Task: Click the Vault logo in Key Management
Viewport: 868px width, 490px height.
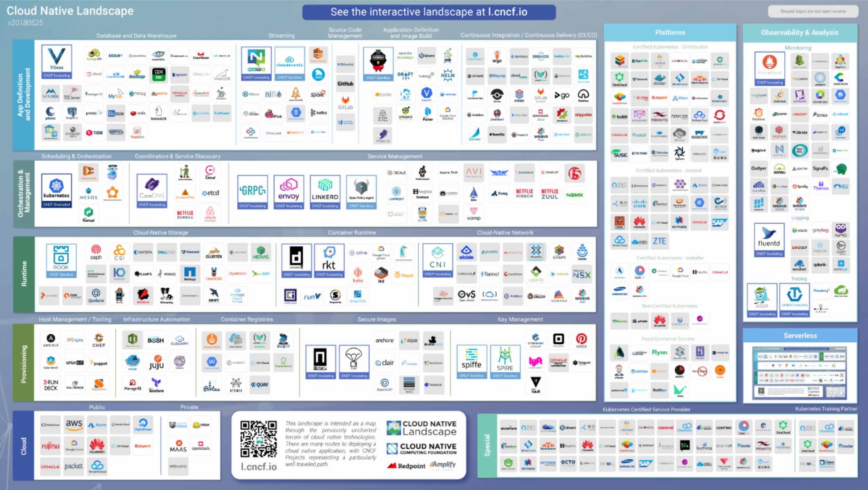Action: click(x=536, y=385)
